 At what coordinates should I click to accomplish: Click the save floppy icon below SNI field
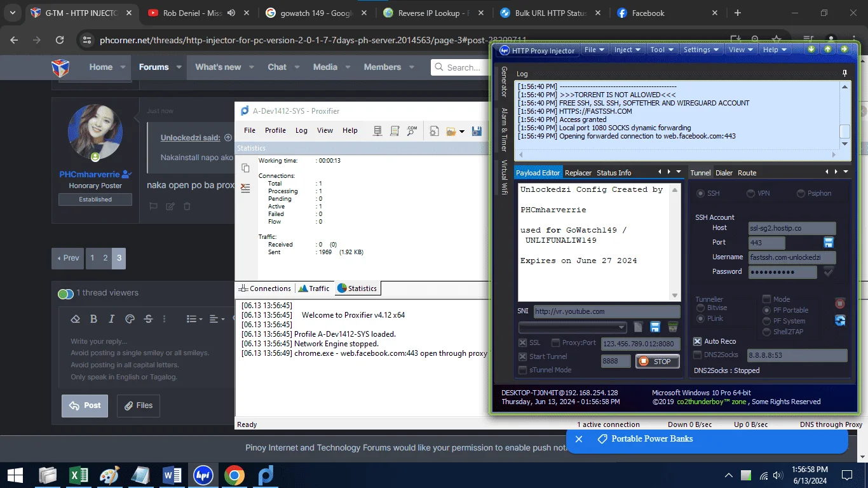point(655,327)
